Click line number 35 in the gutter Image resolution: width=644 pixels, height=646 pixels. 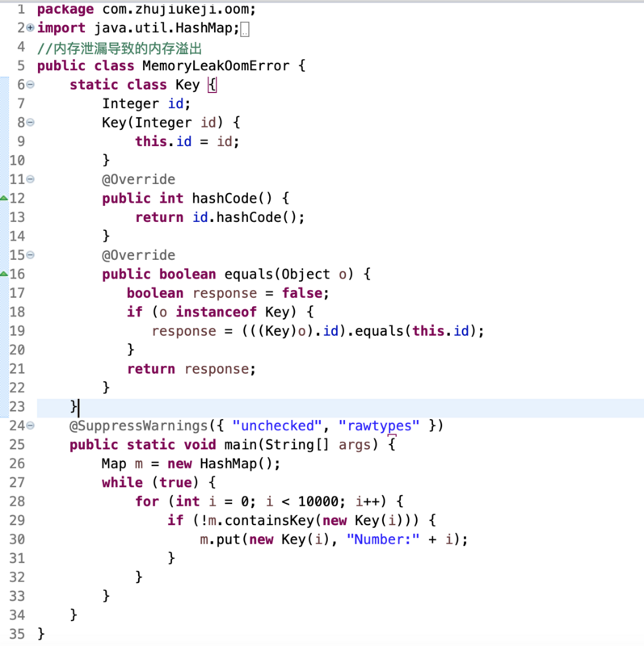pyautogui.click(x=17, y=634)
